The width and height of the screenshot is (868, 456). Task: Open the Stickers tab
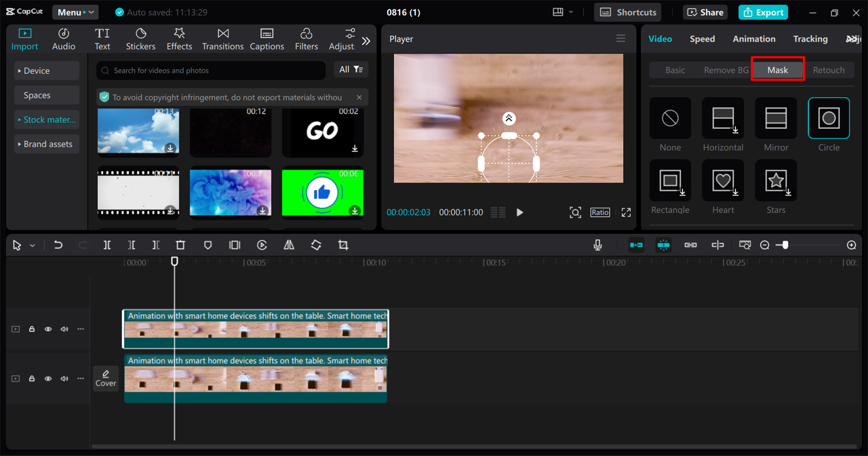[141, 39]
